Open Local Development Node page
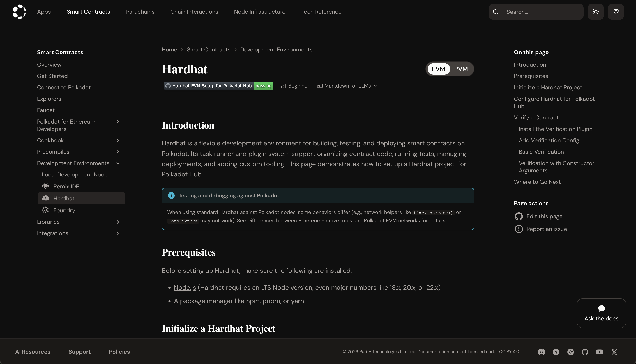The width and height of the screenshot is (636, 364). (75, 174)
